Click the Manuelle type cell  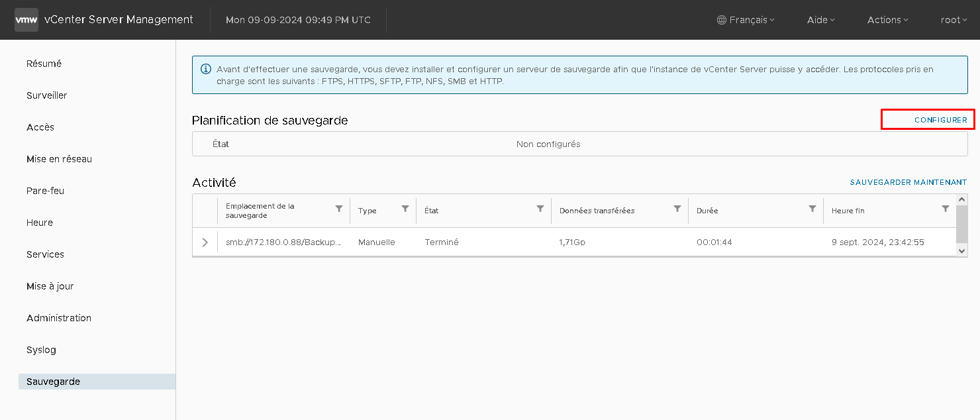(377, 242)
